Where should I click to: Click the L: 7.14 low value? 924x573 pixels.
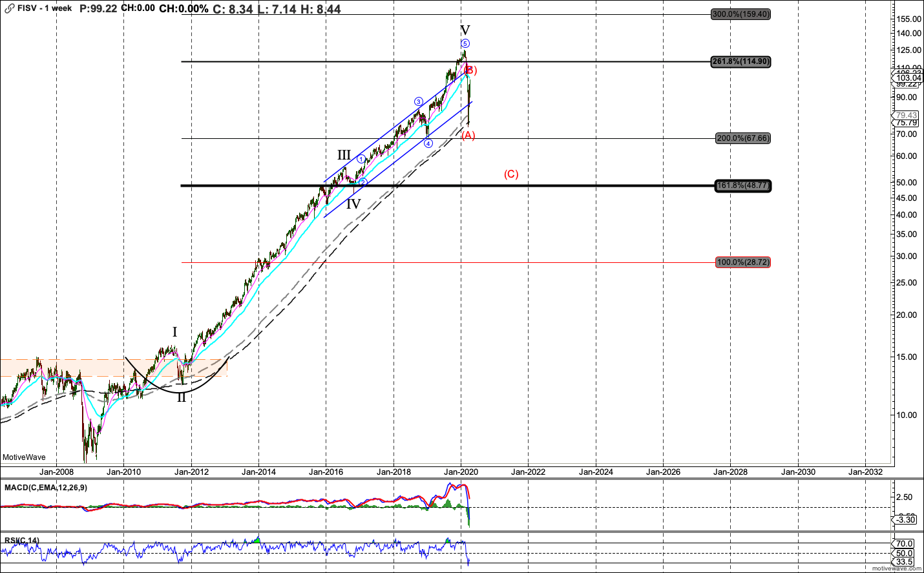pos(277,9)
